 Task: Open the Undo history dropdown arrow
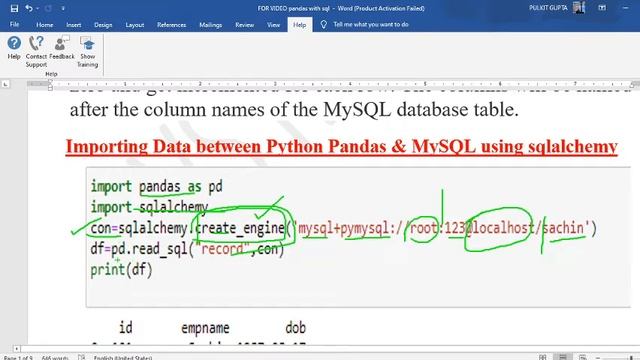coord(38,9)
